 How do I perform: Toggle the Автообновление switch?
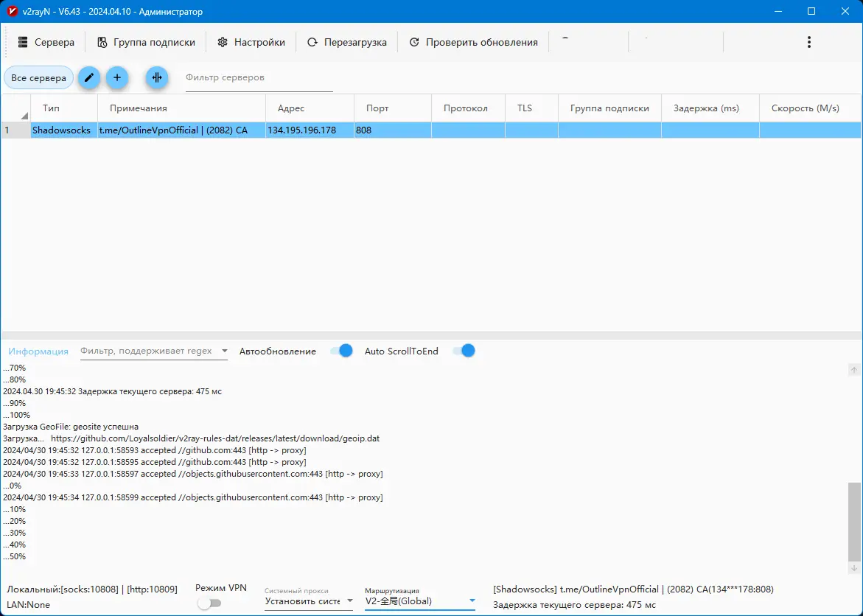point(341,351)
